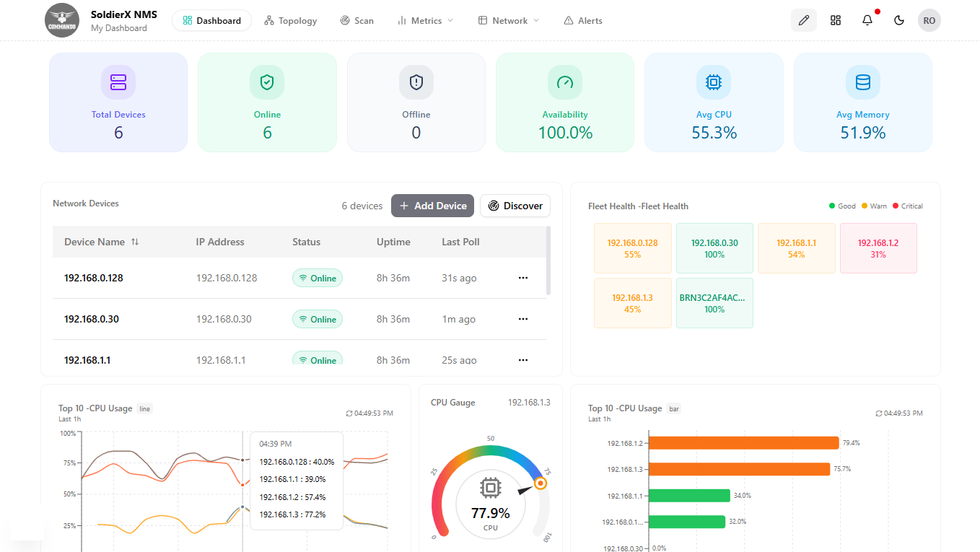
Task: Click refresh icon on CPU bar chart
Action: coord(879,413)
